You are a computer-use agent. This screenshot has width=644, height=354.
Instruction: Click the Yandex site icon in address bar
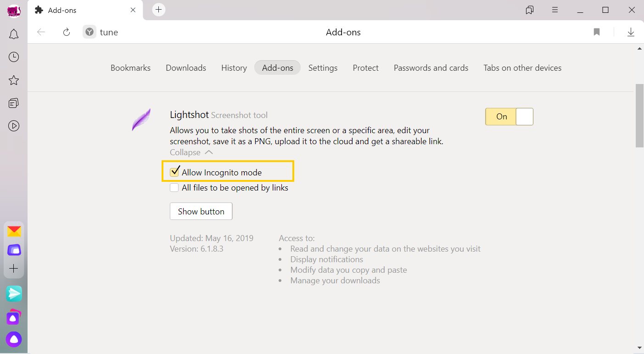[90, 32]
